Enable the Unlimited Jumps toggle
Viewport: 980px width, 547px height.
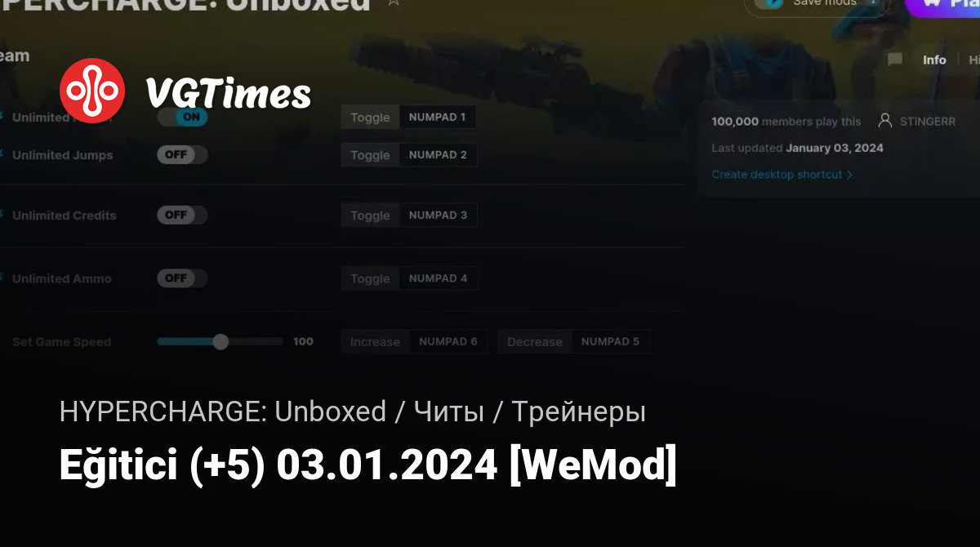click(x=182, y=155)
